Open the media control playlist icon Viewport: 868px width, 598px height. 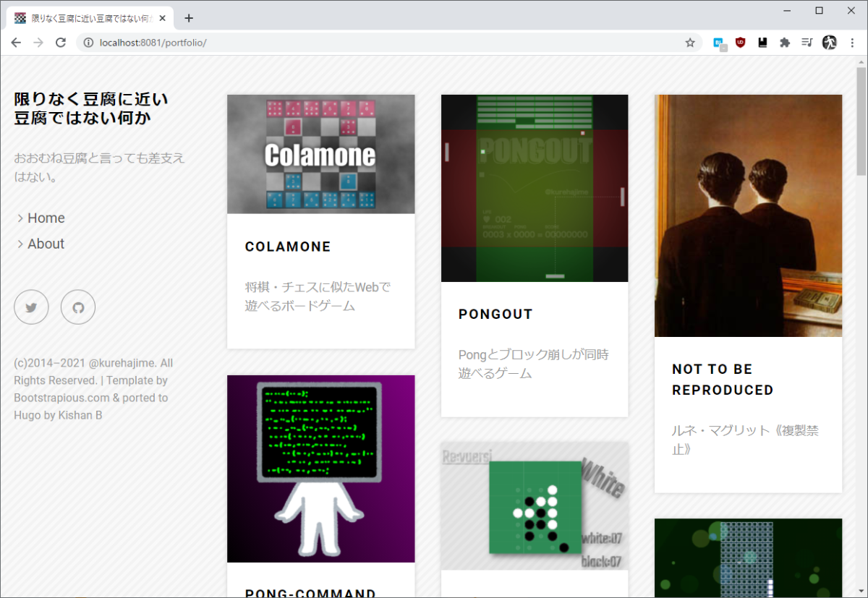pyautogui.click(x=807, y=43)
